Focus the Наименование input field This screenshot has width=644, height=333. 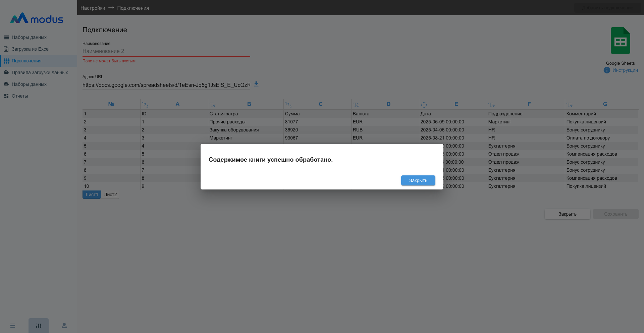point(166,51)
